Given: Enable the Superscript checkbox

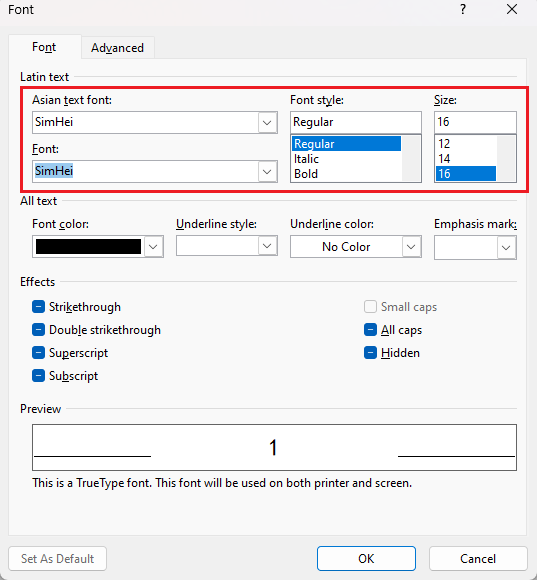Looking at the screenshot, I should [38, 353].
